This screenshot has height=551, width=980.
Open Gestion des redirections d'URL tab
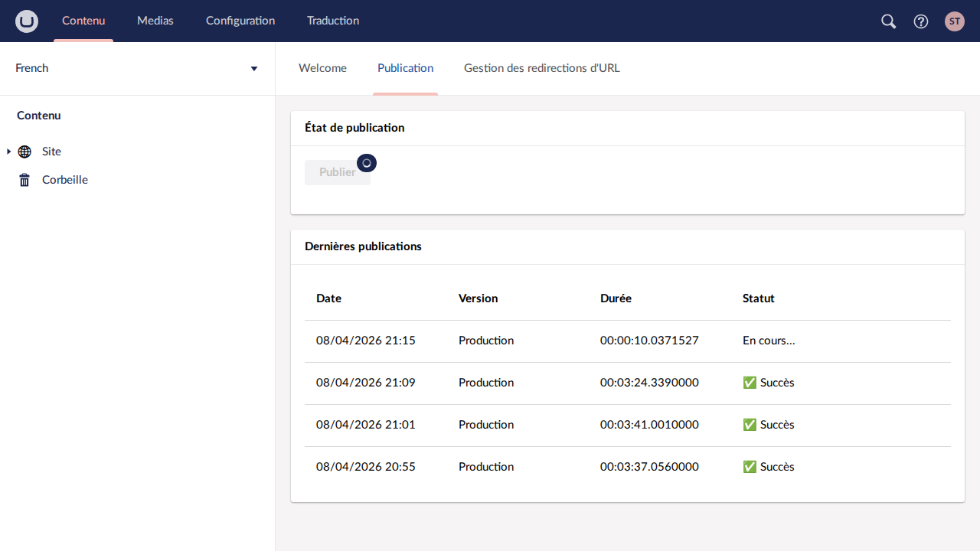(x=542, y=68)
